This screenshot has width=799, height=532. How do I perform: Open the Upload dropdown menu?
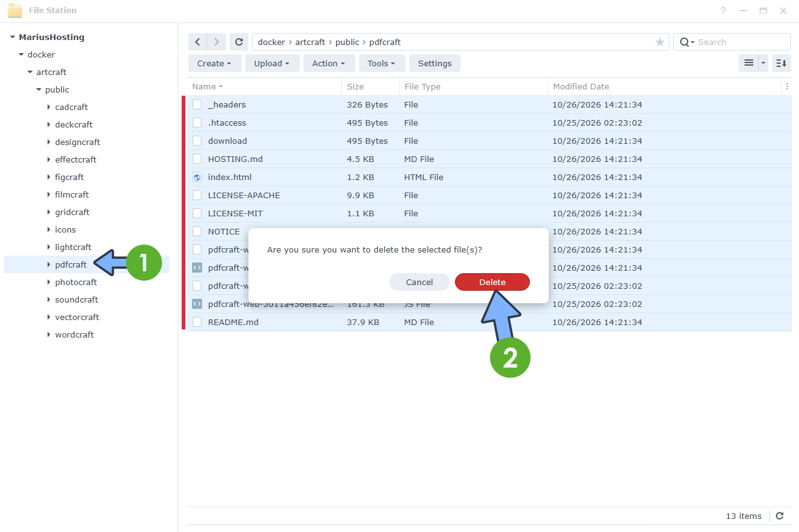[x=272, y=63]
